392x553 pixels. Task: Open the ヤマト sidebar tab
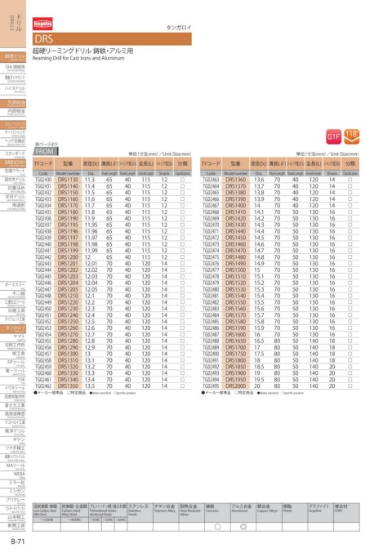point(13,337)
